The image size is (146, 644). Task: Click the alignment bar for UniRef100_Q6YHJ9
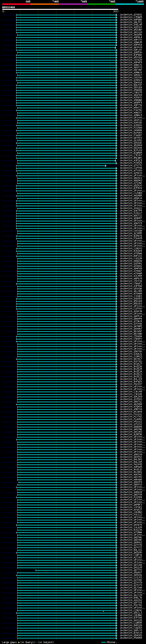(x=66, y=48)
